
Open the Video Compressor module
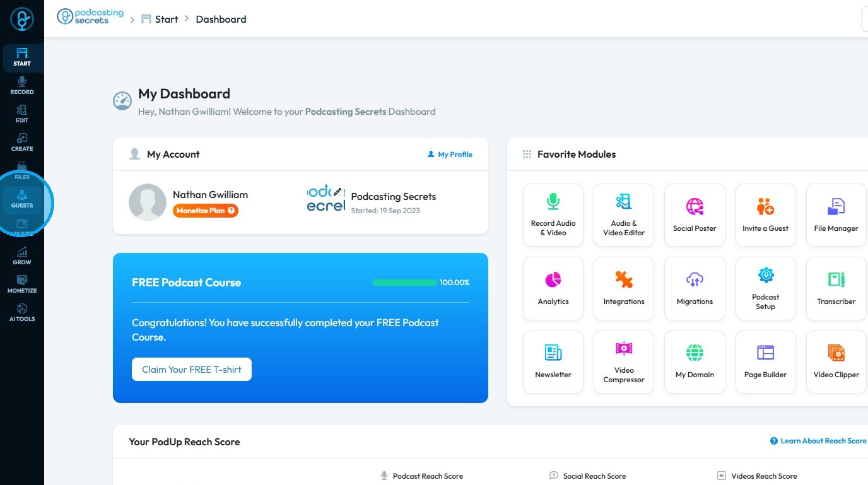[x=624, y=361]
